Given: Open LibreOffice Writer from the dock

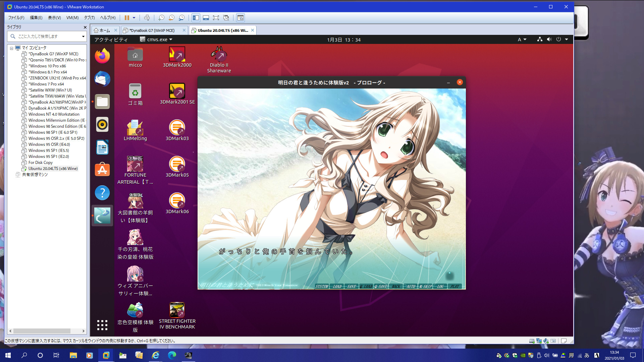Looking at the screenshot, I should click(102, 147).
